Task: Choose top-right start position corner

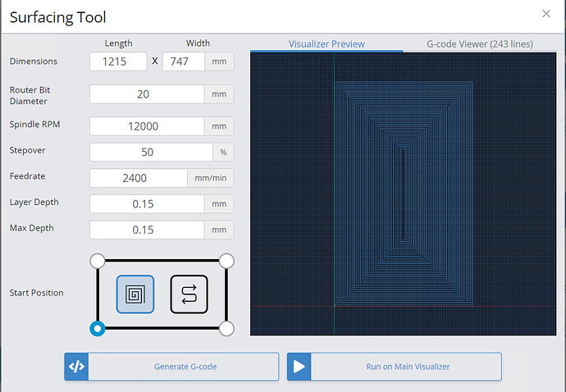Action: (x=226, y=261)
